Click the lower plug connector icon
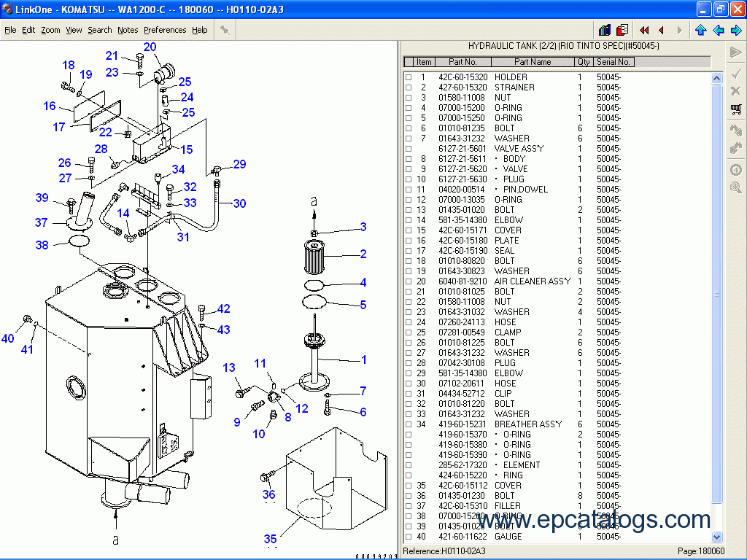 [x=735, y=148]
